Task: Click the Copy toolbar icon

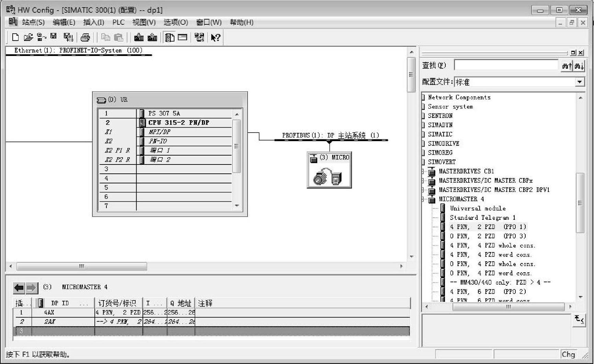Action: point(105,37)
